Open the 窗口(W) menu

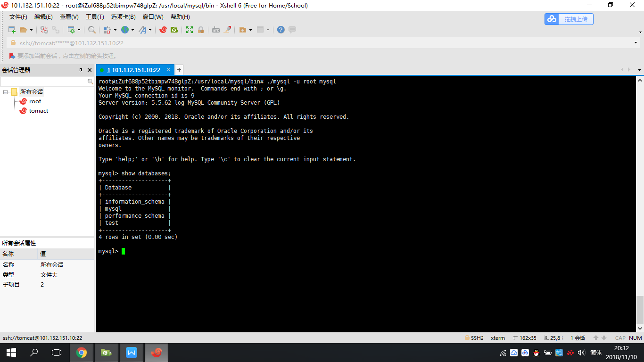click(153, 17)
